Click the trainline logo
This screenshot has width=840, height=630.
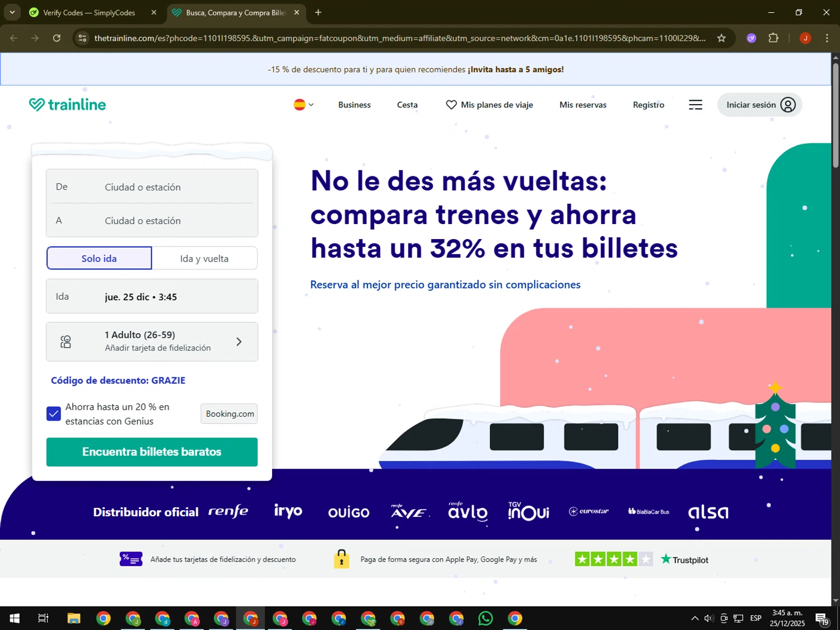click(67, 105)
